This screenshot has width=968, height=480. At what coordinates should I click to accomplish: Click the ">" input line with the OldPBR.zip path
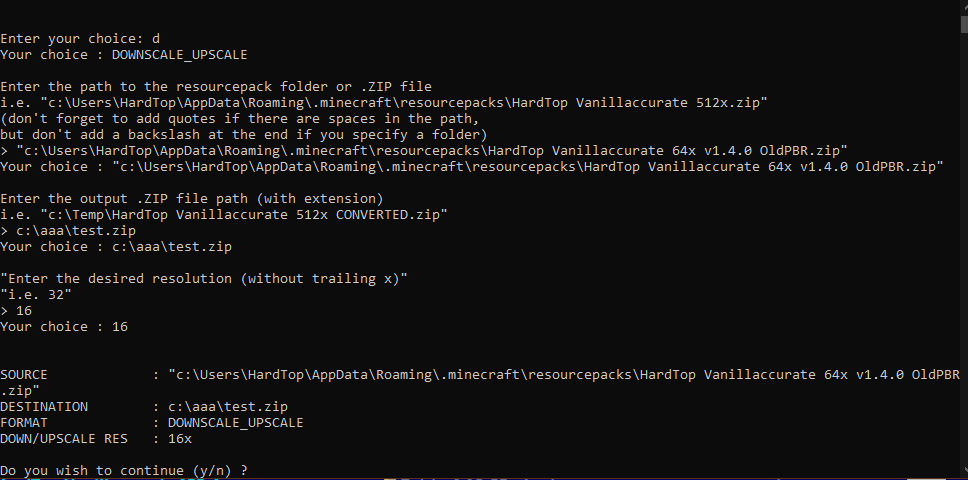424,150
